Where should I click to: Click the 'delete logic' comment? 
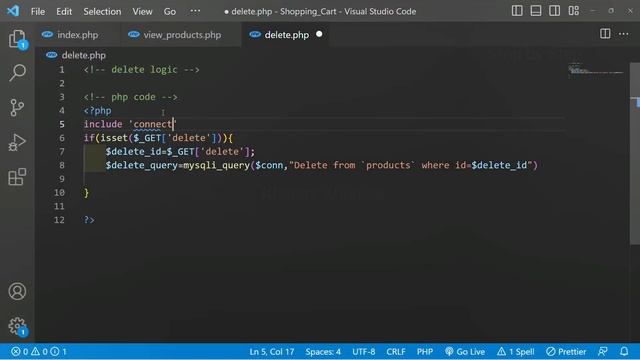pyautogui.click(x=142, y=70)
